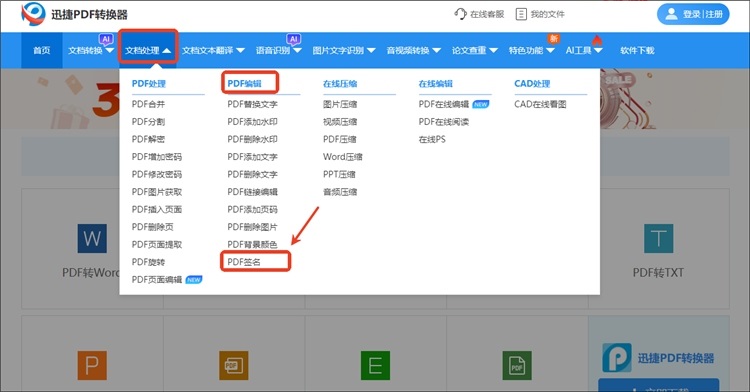
Task: Choose Word压缩 option
Action: click(x=343, y=157)
